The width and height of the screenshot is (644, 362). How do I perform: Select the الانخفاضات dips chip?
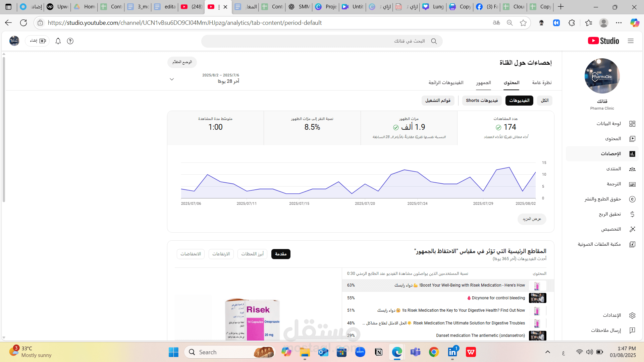[x=191, y=254]
